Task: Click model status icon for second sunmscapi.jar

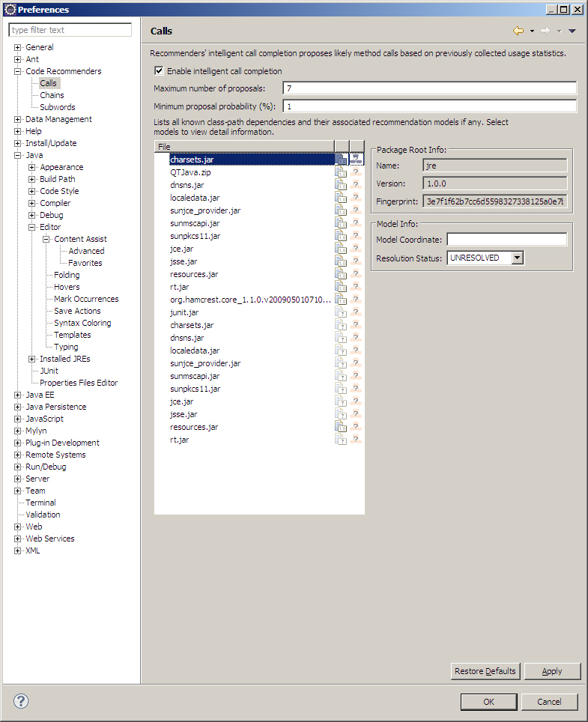Action: (356, 376)
